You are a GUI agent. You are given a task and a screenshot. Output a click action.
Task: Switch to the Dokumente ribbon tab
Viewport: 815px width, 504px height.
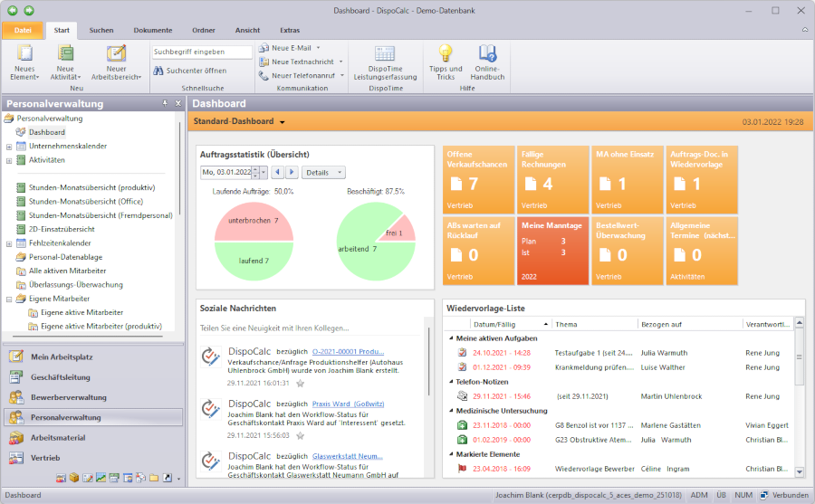(152, 30)
